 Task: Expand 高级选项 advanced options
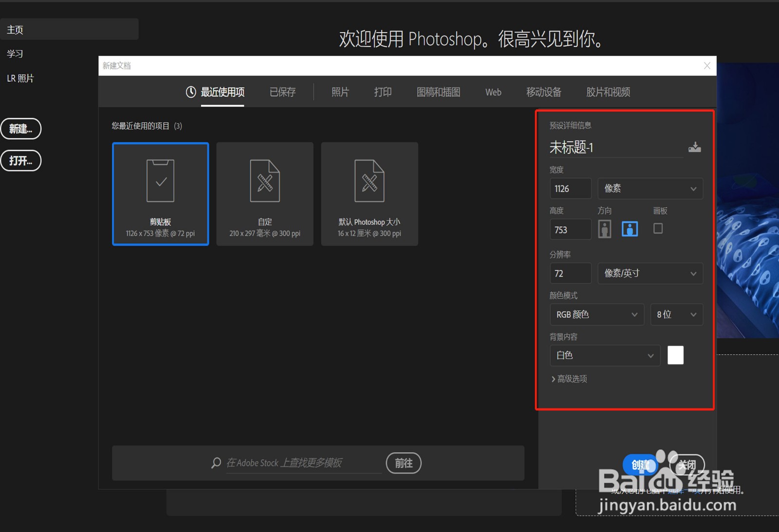click(569, 379)
